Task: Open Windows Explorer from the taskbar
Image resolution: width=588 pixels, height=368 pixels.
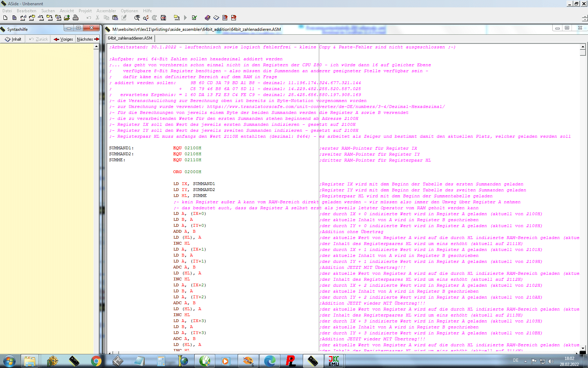Action: 30,361
